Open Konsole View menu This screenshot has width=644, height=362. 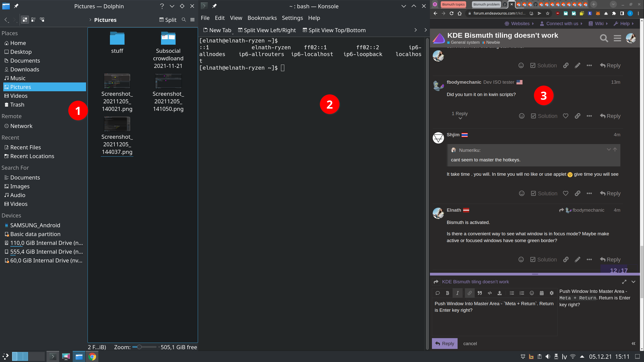coord(236,18)
